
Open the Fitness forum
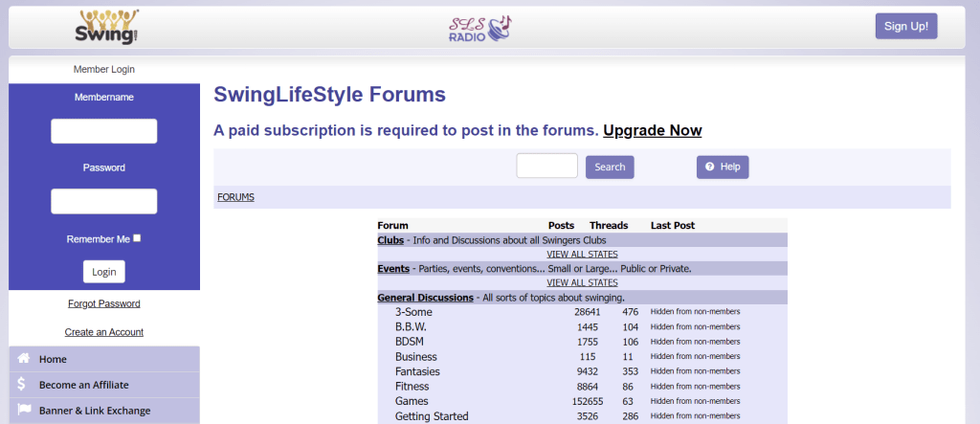pyautogui.click(x=412, y=387)
